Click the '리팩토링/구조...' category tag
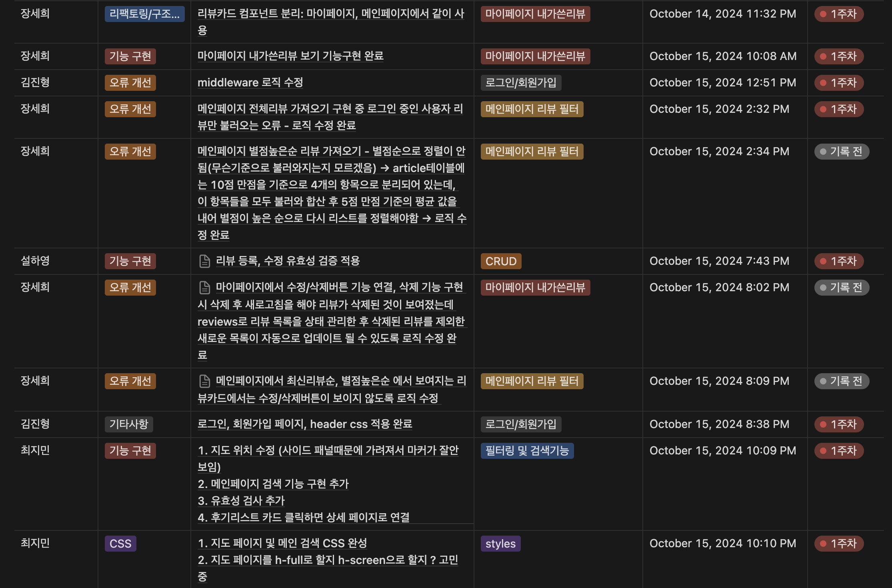Image resolution: width=892 pixels, height=588 pixels. [x=144, y=14]
